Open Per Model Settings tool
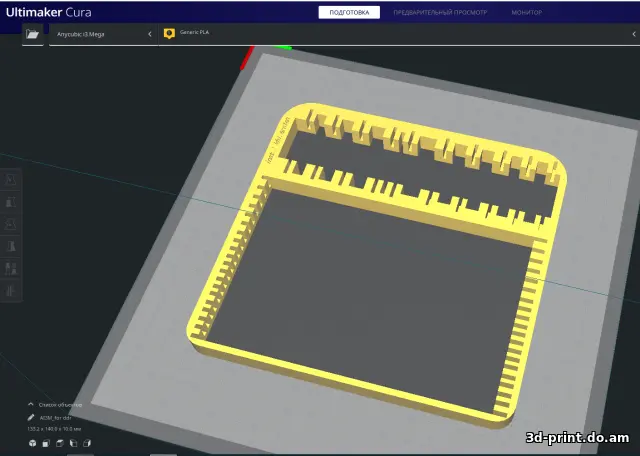The image size is (640, 456). pyautogui.click(x=11, y=268)
